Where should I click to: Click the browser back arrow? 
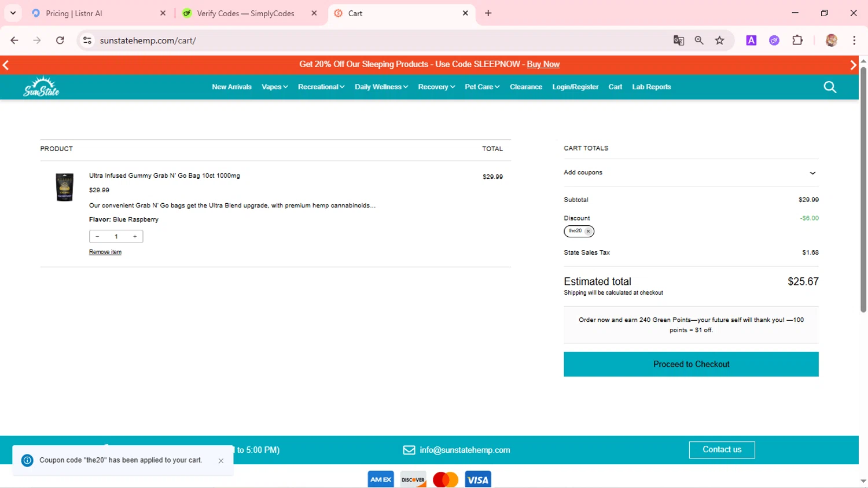pos(14,41)
